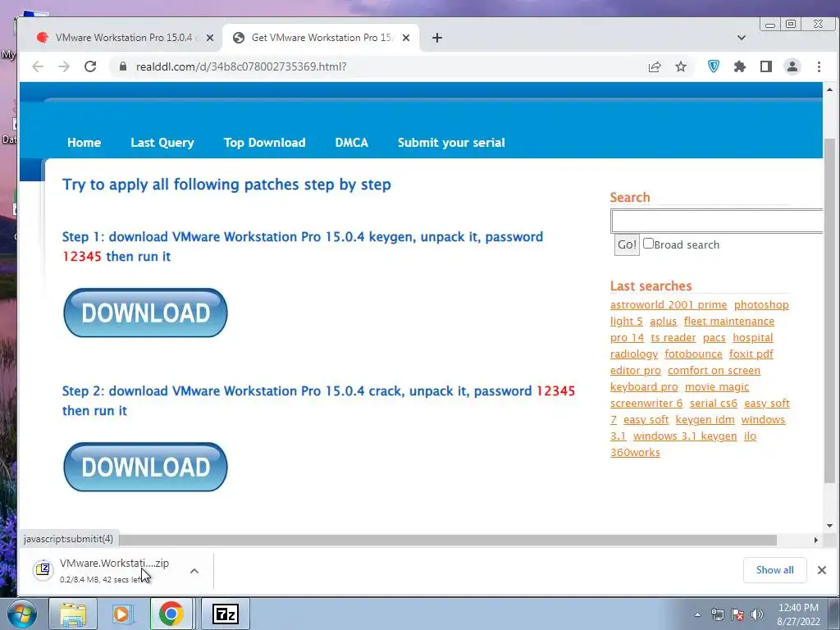Toggle the browser side panel icon
This screenshot has width=840, height=630.
click(766, 66)
